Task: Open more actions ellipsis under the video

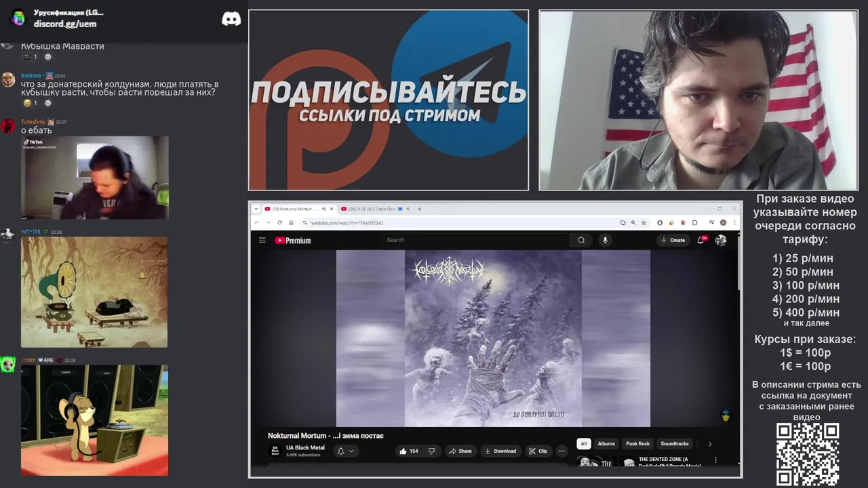Action: coord(561,451)
